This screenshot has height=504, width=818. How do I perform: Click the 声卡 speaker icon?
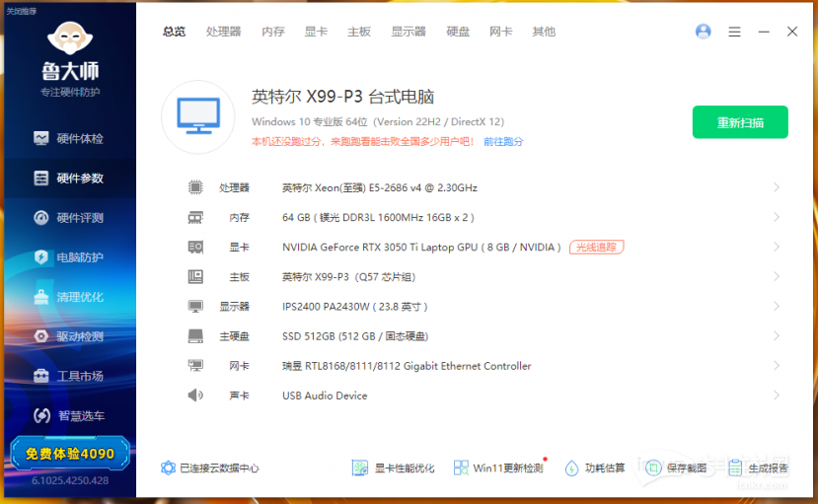195,396
